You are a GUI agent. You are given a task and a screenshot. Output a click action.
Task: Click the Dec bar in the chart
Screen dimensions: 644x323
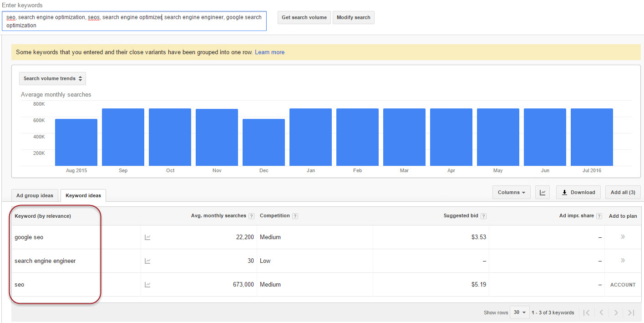264,142
